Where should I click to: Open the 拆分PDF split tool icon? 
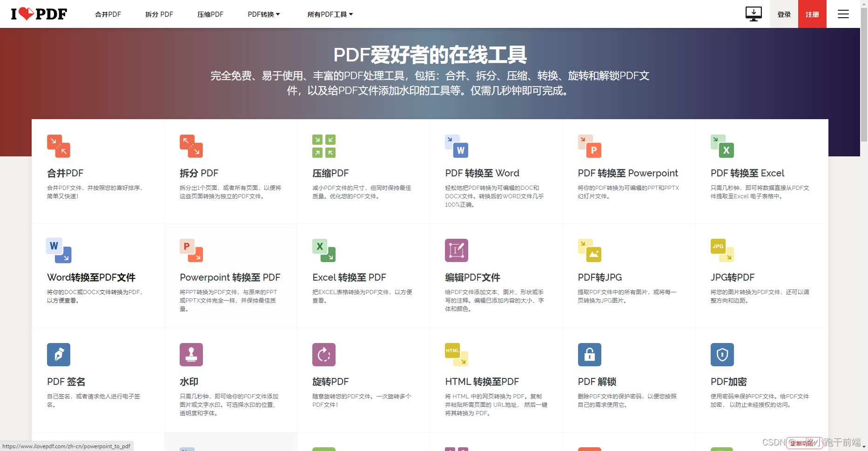coord(191,146)
